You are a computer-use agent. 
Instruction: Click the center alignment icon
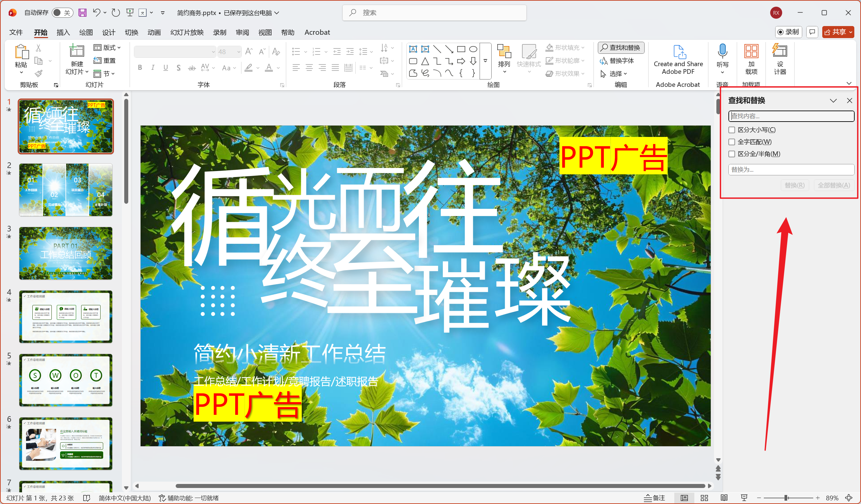[309, 67]
